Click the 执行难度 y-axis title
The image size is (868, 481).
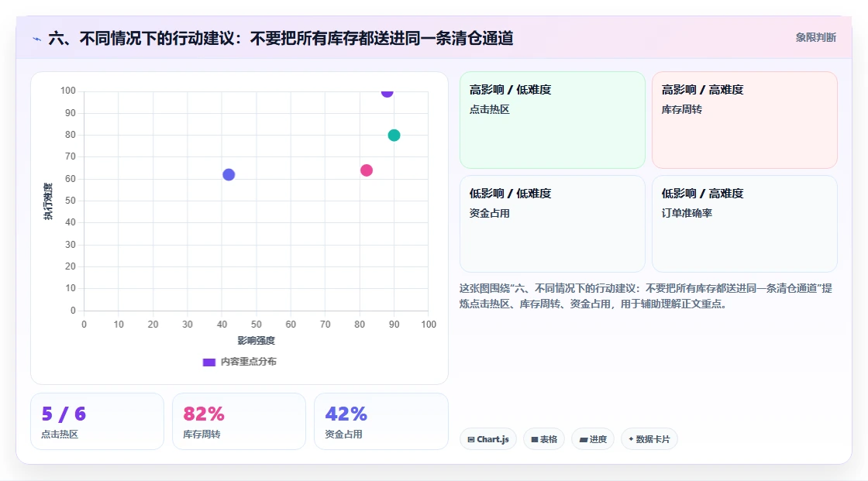pyautogui.click(x=48, y=201)
